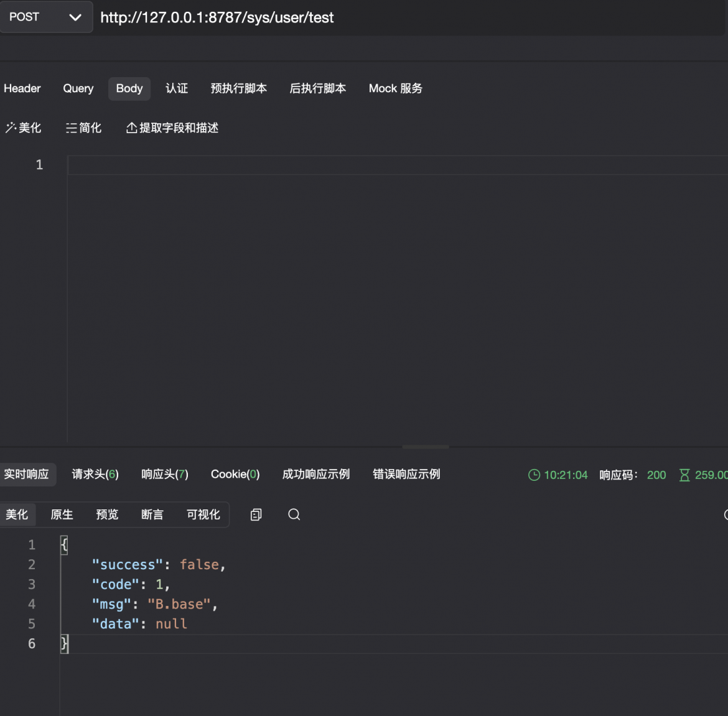
Task: Switch response view to 原生
Action: [x=62, y=514]
